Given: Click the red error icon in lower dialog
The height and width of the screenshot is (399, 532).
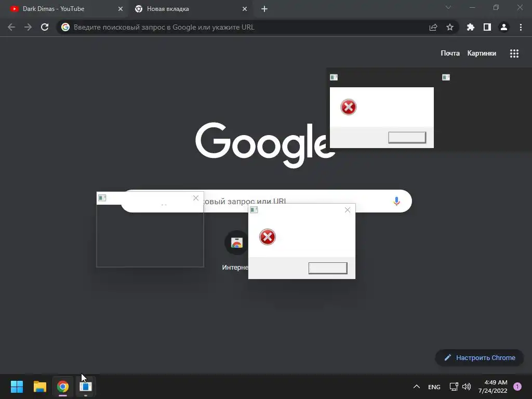Looking at the screenshot, I should (268, 237).
